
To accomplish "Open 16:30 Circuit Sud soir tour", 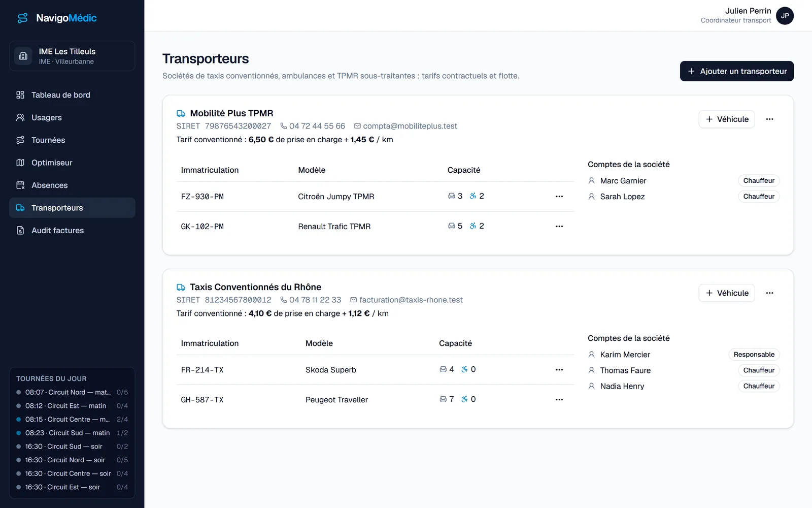I will [x=72, y=447].
